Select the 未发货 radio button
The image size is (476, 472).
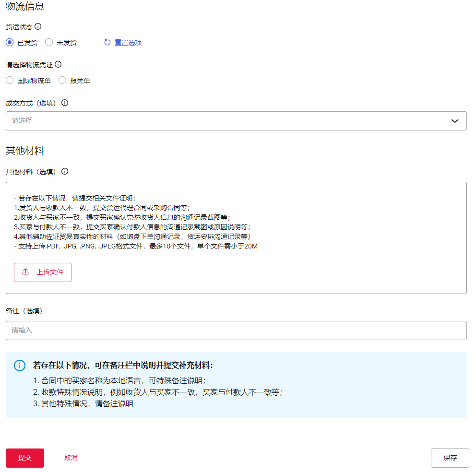[49, 43]
